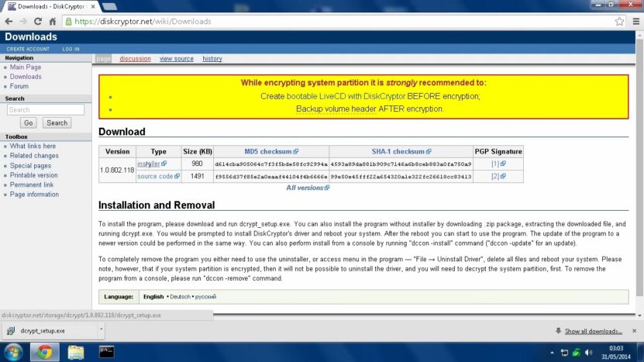This screenshot has width=644, height=362.
Task: Go to the browser home icon
Action: pos(52,22)
